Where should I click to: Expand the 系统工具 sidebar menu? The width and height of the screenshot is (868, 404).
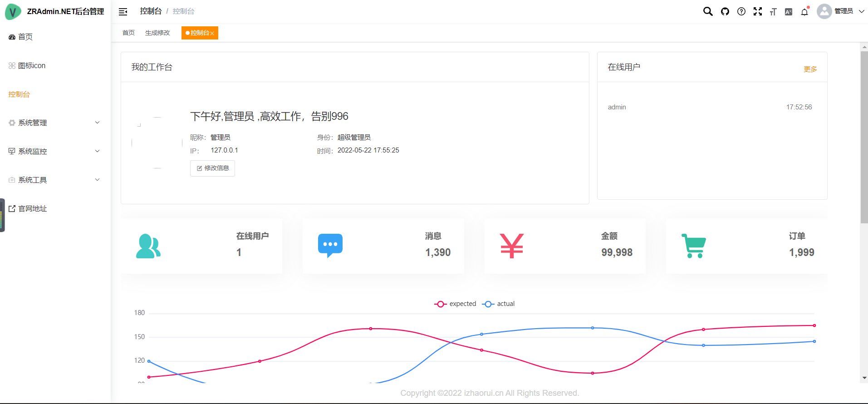(x=54, y=180)
